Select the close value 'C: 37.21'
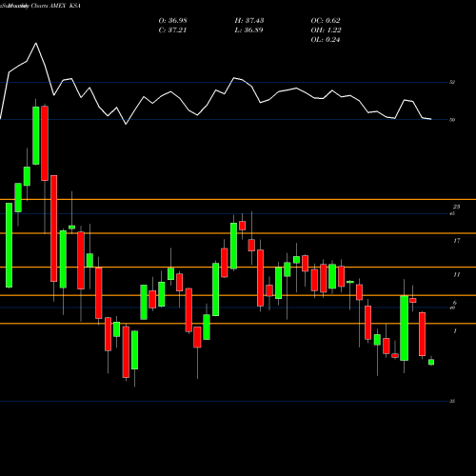 click(172, 30)
